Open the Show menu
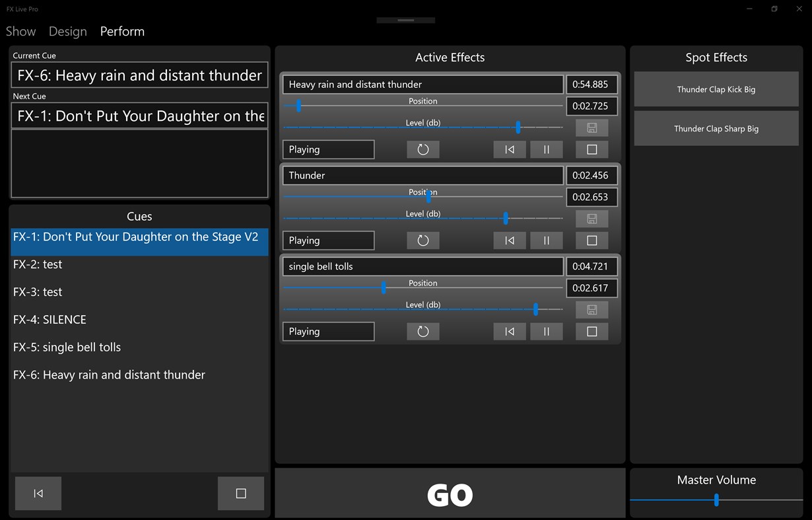 tap(20, 31)
